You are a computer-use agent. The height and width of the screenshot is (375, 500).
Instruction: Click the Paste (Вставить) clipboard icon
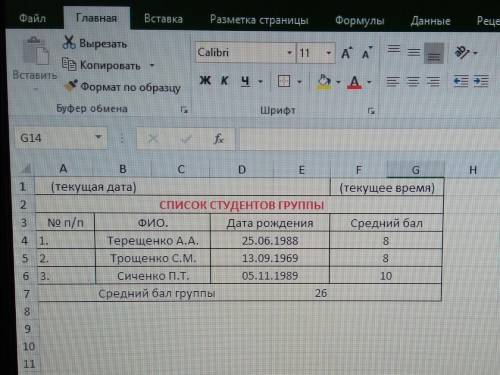[35, 51]
